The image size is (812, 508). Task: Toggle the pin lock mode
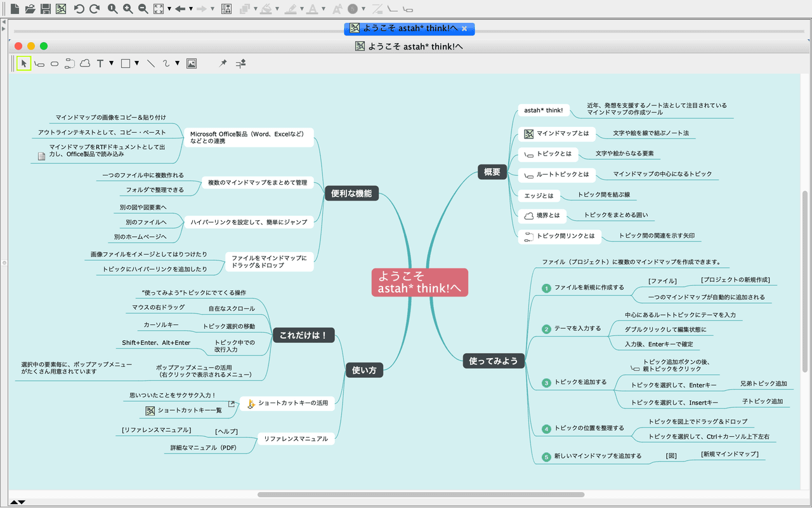[223, 63]
